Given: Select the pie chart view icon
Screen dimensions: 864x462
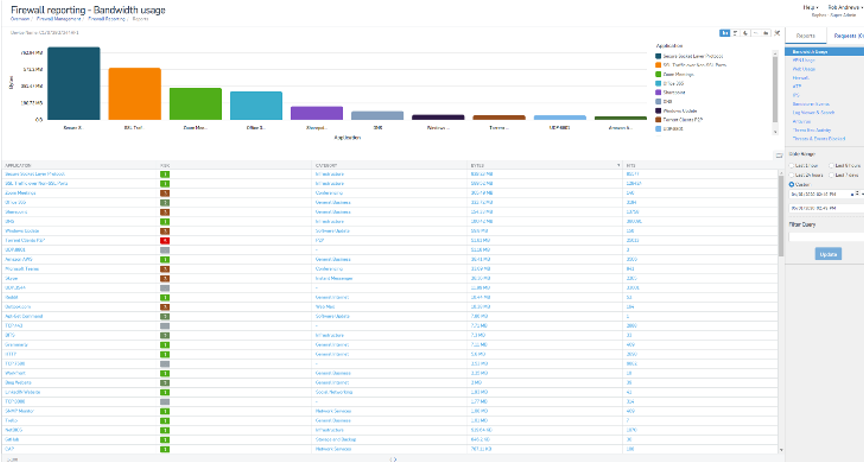Looking at the screenshot, I should coord(746,34).
